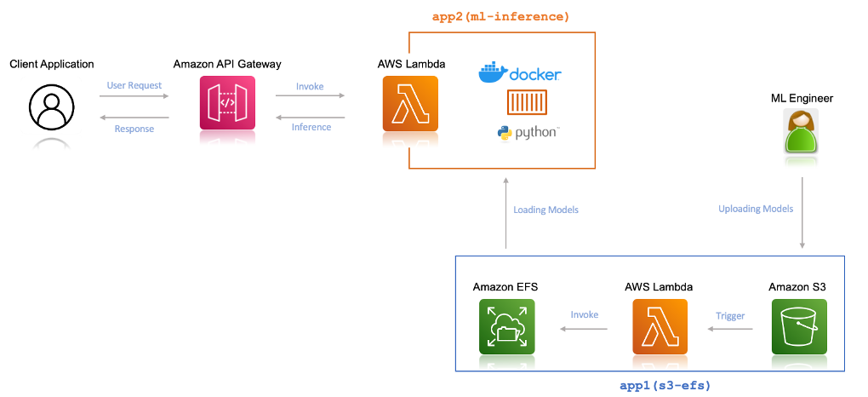Select the Amazon S3 bucket icon

[799, 326]
